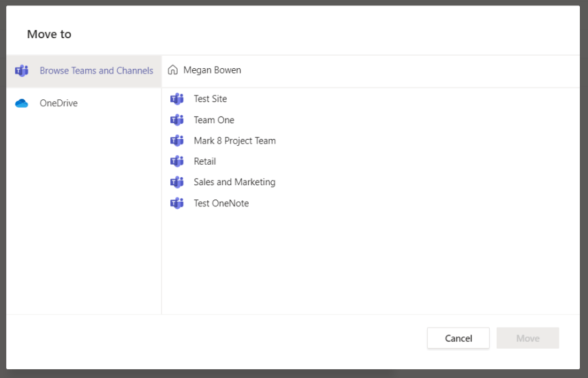Screen dimensions: 588x378
Task: Select the Megan Bowen breadcrumb text
Action: 212,70
